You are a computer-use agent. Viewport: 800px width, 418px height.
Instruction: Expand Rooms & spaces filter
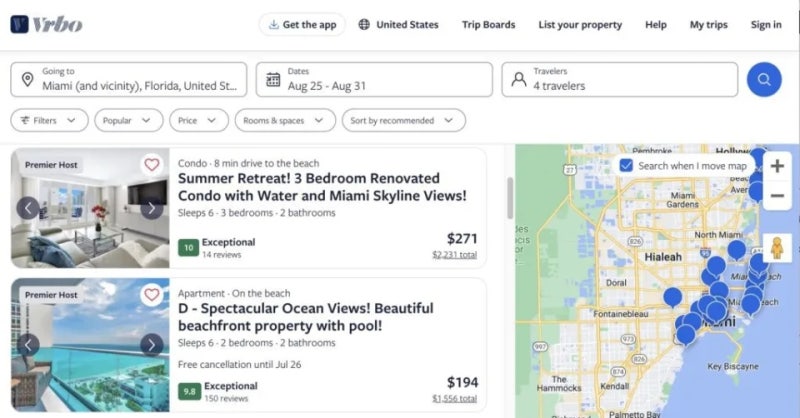point(285,120)
